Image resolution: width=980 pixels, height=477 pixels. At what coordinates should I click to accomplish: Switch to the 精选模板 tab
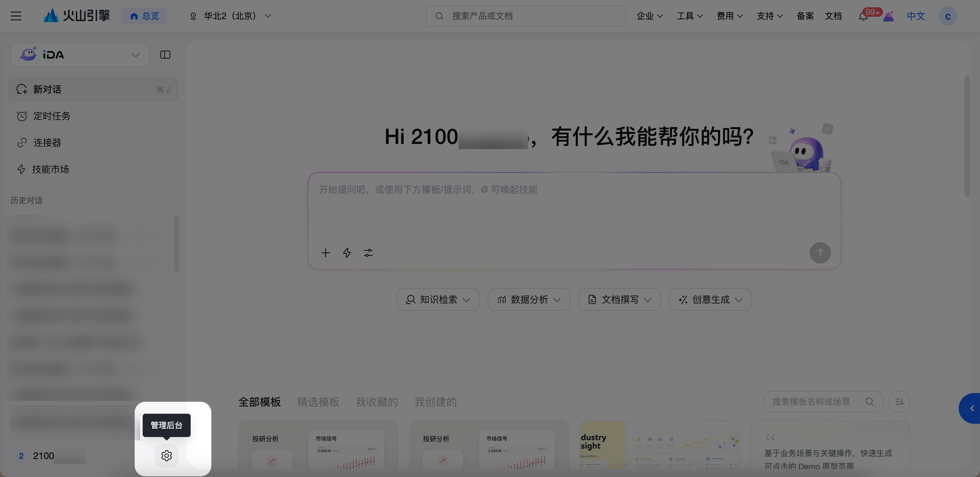318,402
